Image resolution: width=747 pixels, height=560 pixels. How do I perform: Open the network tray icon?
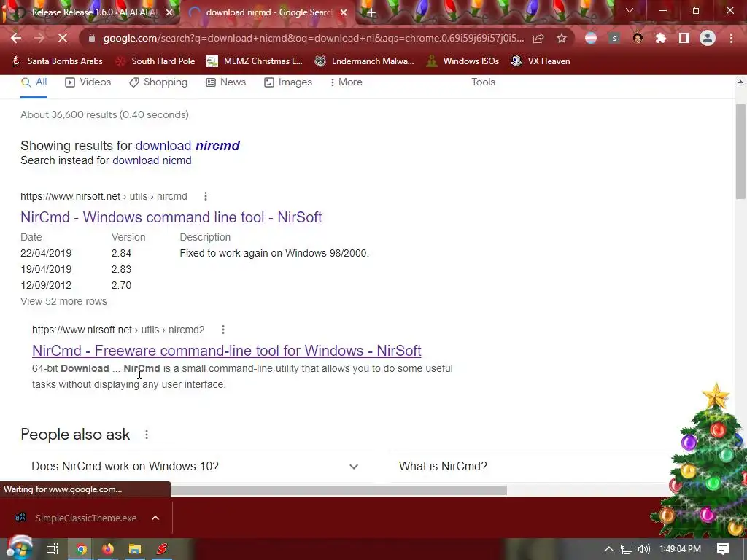pos(627,549)
